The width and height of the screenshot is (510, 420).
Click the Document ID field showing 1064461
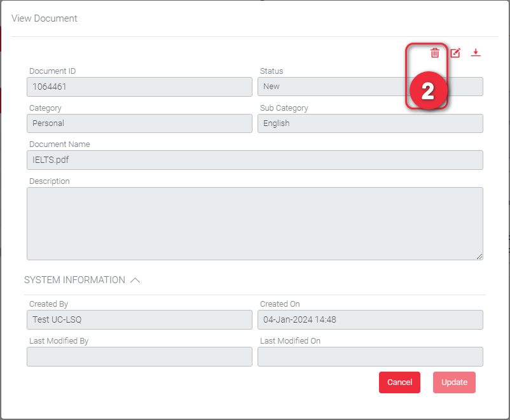coord(139,87)
